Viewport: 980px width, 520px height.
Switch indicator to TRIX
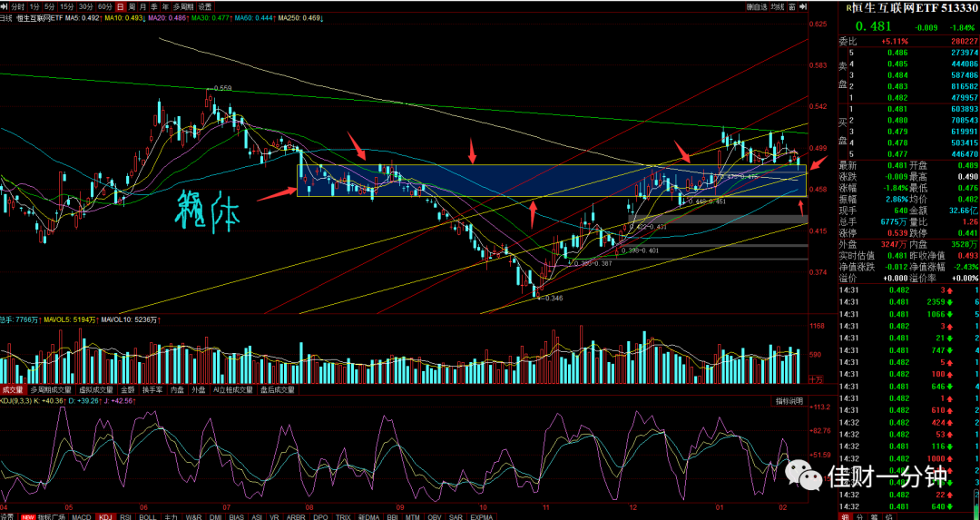pos(343,517)
